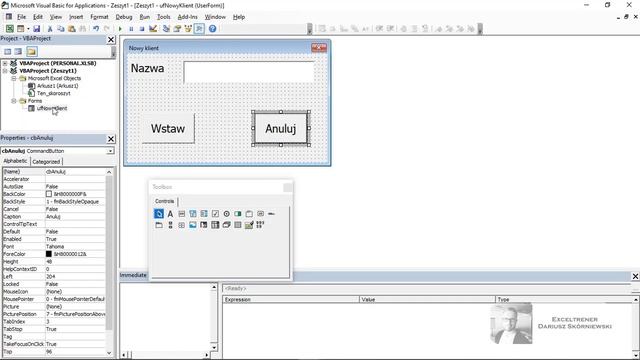The height and width of the screenshot is (360, 640).
Task: Click the Break pause icon
Action: pyautogui.click(x=131, y=29)
